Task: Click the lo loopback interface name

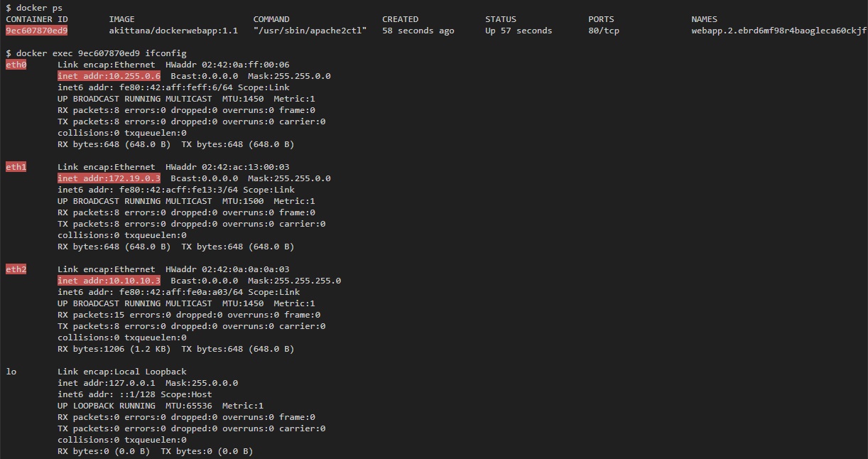Action: (11, 372)
